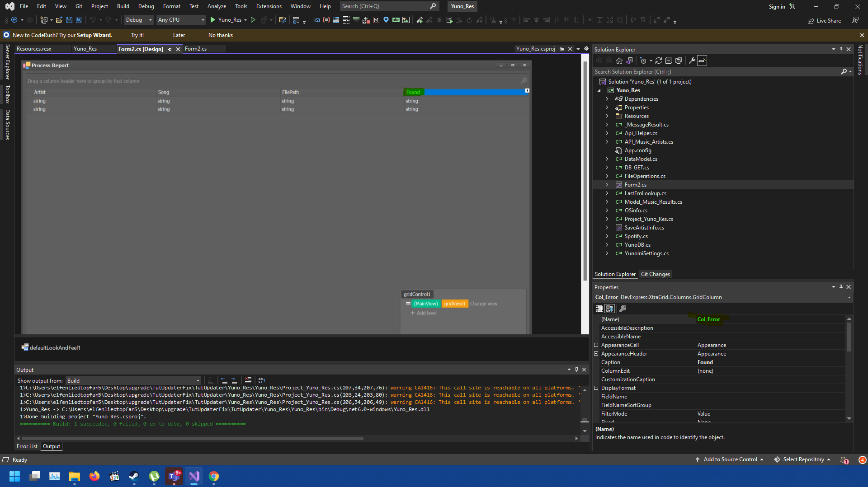The image size is (868, 487).
Task: Click Live Share button
Action: pyautogui.click(x=825, y=21)
